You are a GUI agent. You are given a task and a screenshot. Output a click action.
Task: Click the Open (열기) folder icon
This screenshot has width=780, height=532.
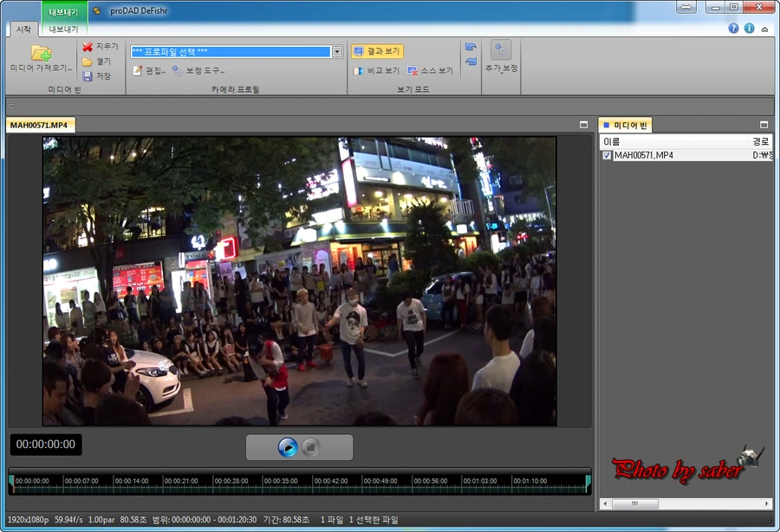pyautogui.click(x=88, y=62)
